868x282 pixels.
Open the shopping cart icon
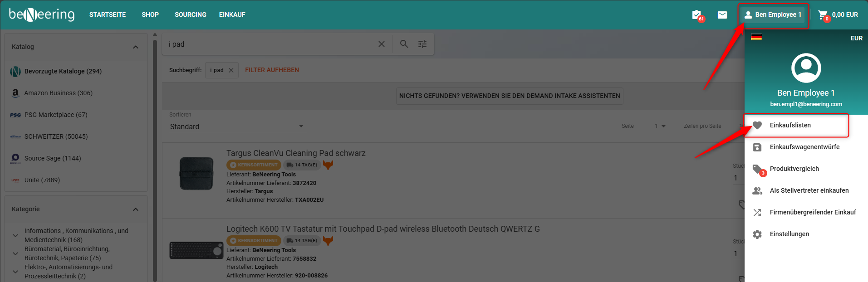tap(823, 15)
